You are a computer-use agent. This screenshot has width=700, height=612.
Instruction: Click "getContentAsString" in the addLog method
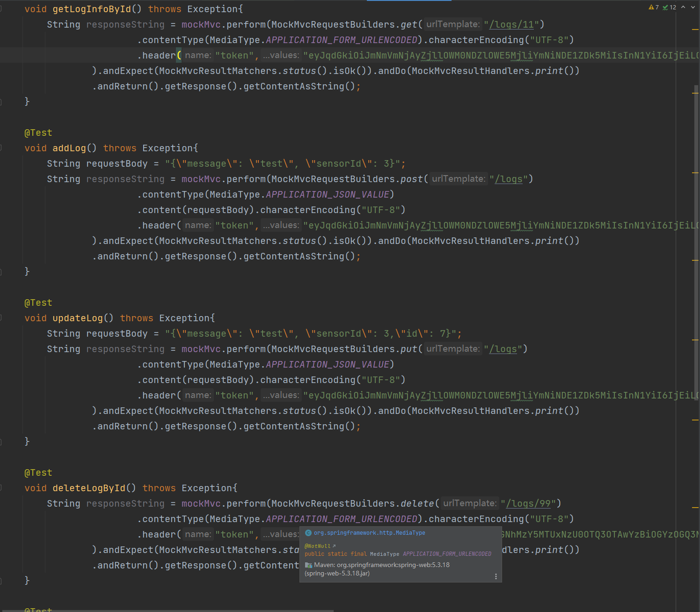(x=294, y=256)
